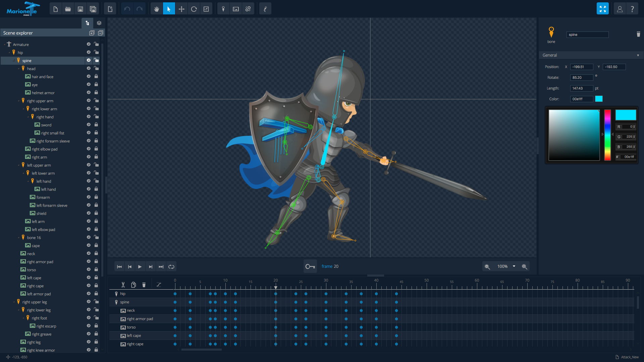644x362 pixels.
Task: Collapse the right upper arm tree node
Action: pyautogui.click(x=19, y=101)
